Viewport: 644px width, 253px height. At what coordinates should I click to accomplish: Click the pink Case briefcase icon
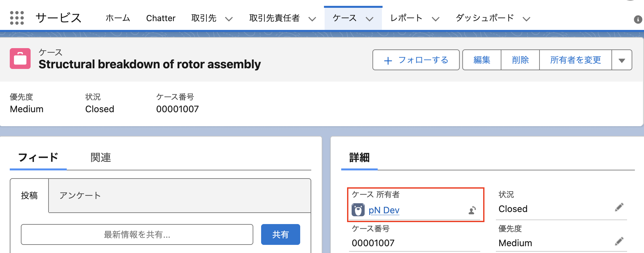(x=20, y=59)
